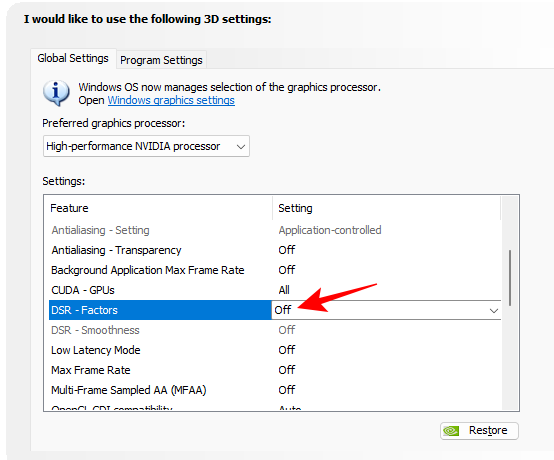
Task: Expand the DSR - Factors setting dropdown arrow
Action: pyautogui.click(x=494, y=311)
